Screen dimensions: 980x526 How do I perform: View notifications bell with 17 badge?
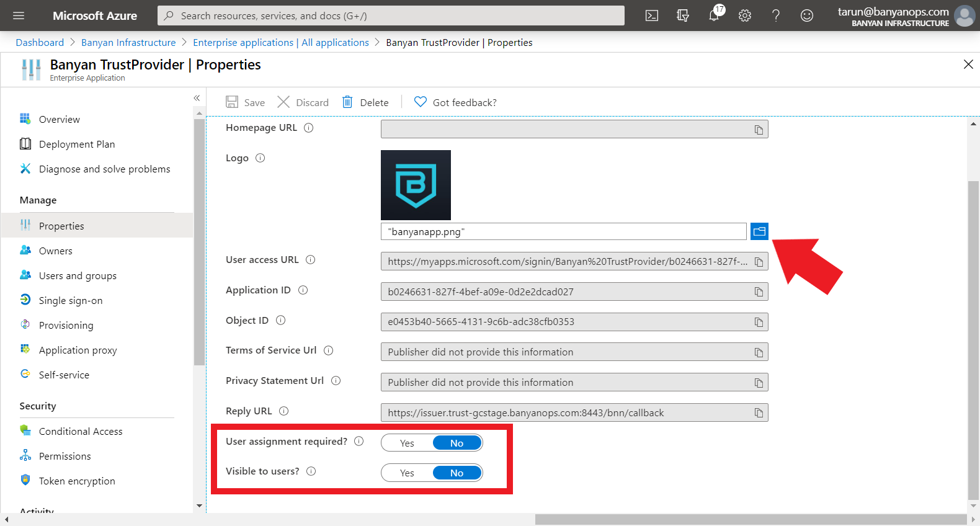tap(715, 15)
